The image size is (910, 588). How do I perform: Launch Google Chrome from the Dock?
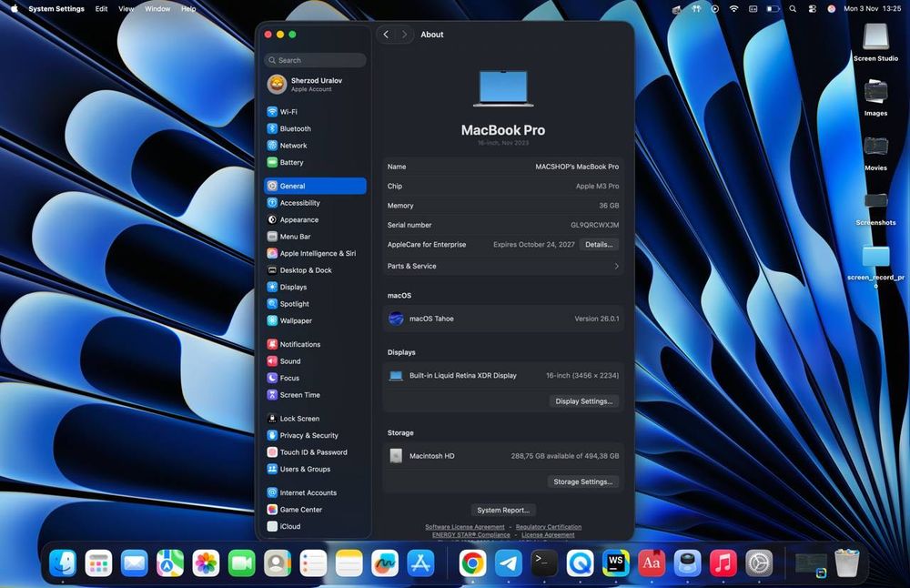click(472, 563)
